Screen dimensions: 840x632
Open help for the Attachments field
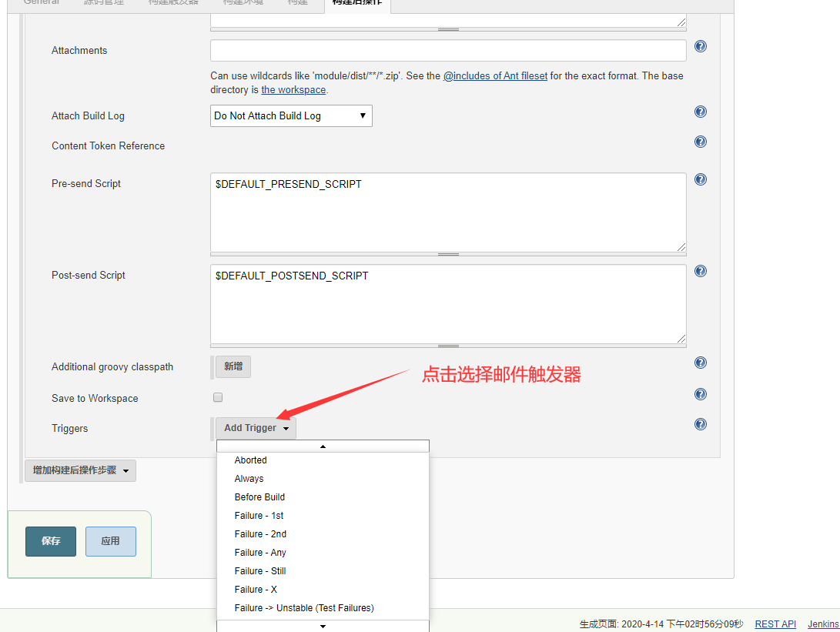pos(701,46)
